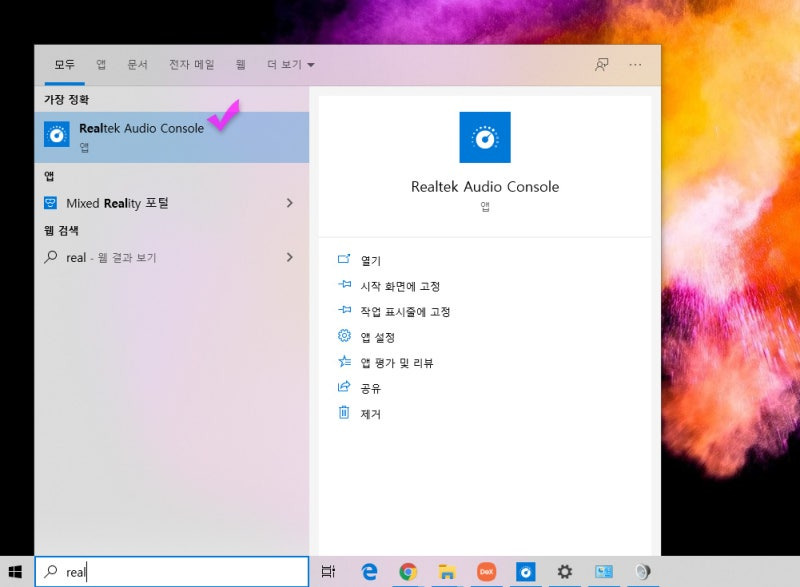
Task: Open File Explorer from the taskbar
Action: pyautogui.click(x=447, y=572)
